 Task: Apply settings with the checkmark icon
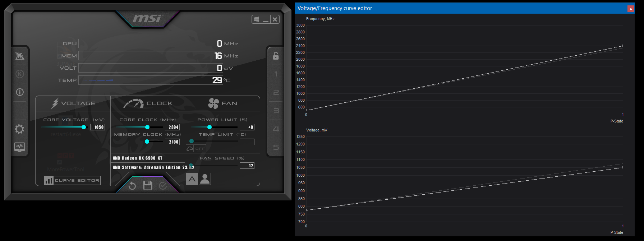click(163, 186)
